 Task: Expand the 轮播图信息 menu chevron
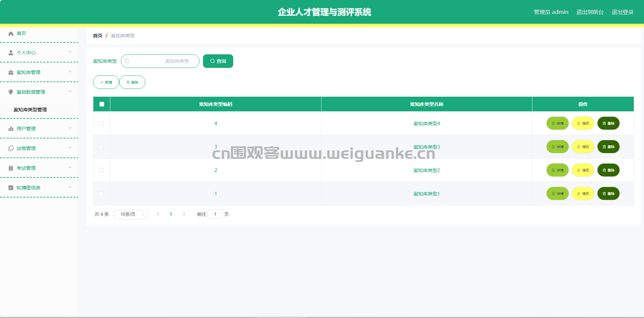point(70,187)
